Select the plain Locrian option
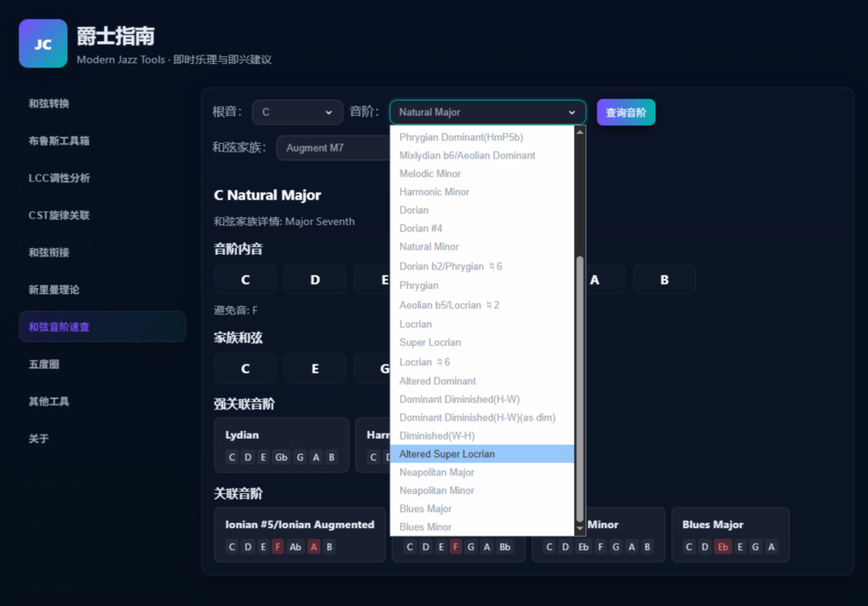 tap(481, 324)
